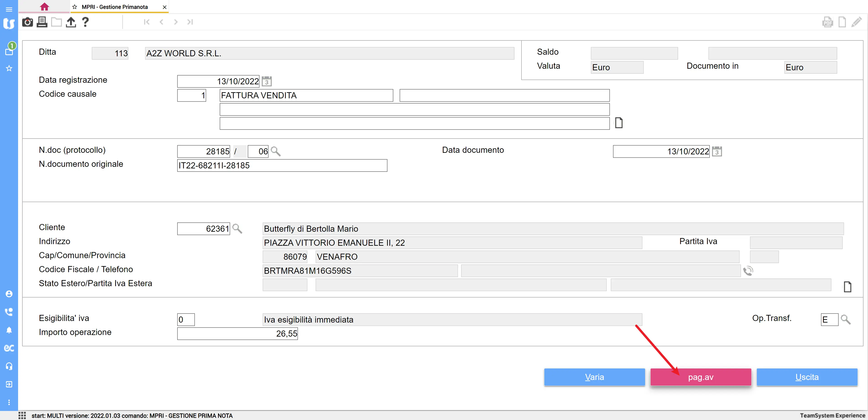Click the Importo operazione input field
Screen dimensions: 868x420
(237, 333)
